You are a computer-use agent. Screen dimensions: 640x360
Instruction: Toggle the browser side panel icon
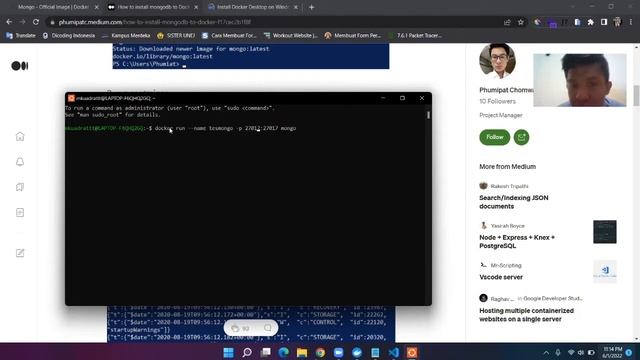pyautogui.click(x=604, y=22)
